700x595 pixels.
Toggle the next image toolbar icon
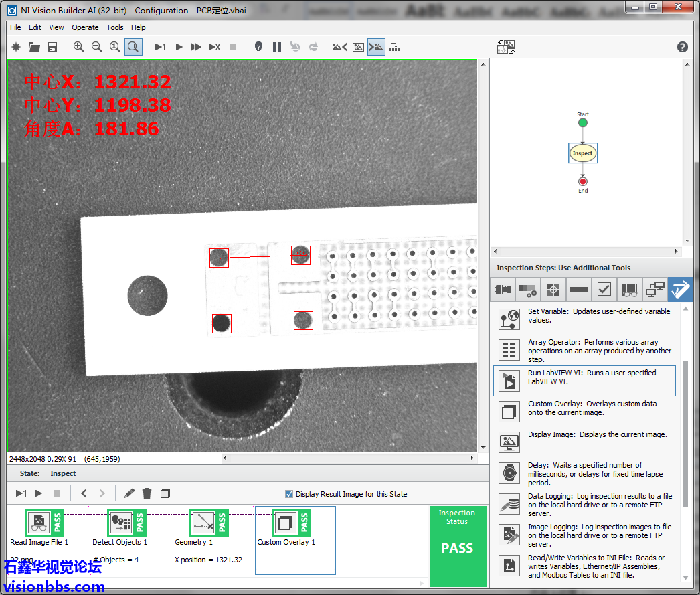pyautogui.click(x=376, y=47)
